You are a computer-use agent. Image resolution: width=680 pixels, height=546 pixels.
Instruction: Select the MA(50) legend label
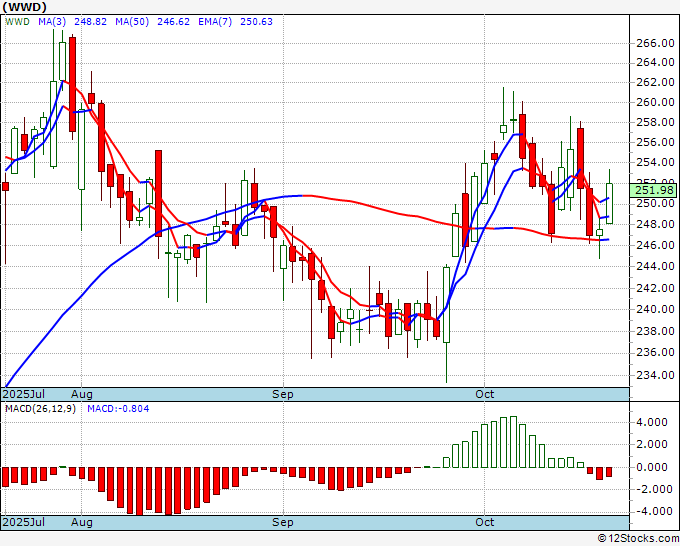[x=132, y=21]
